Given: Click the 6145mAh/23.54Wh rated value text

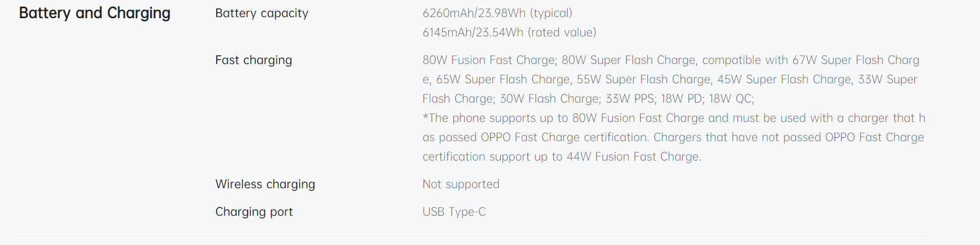Looking at the screenshot, I should 509,33.
